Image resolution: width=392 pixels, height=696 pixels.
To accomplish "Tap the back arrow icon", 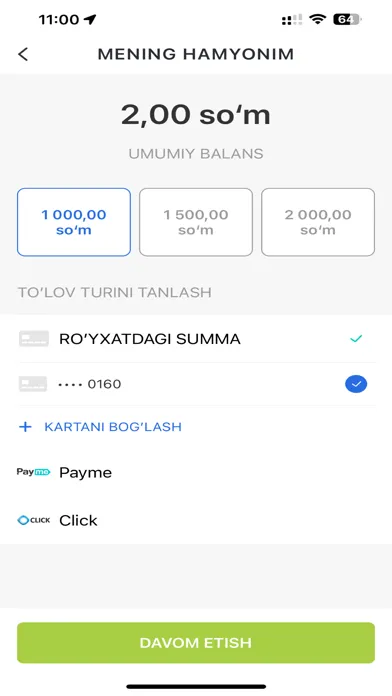I will (23, 54).
